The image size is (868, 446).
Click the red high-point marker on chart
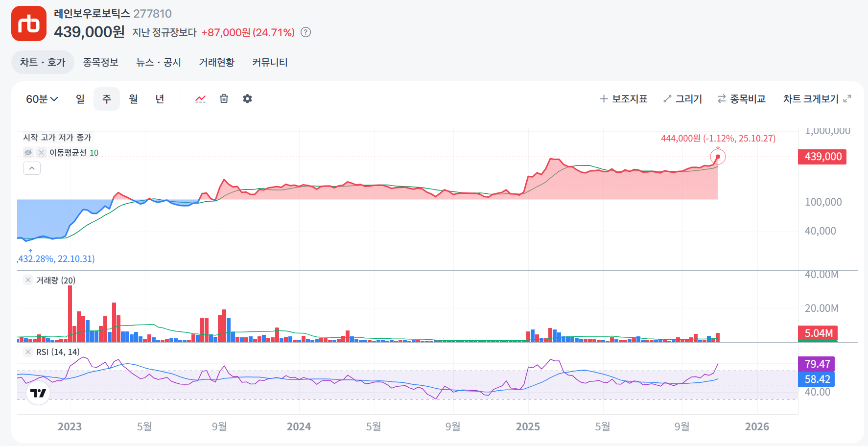pyautogui.click(x=718, y=157)
